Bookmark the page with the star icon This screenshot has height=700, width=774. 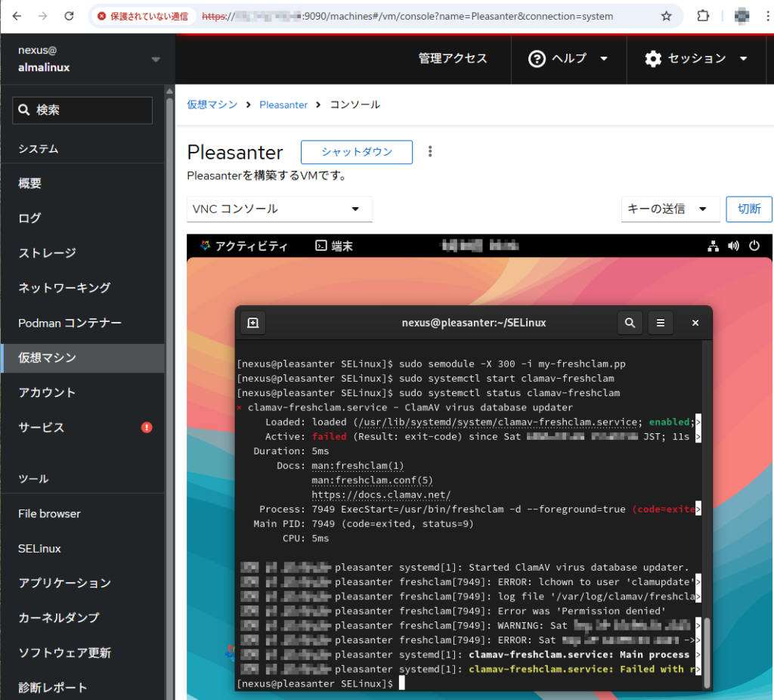point(666,16)
